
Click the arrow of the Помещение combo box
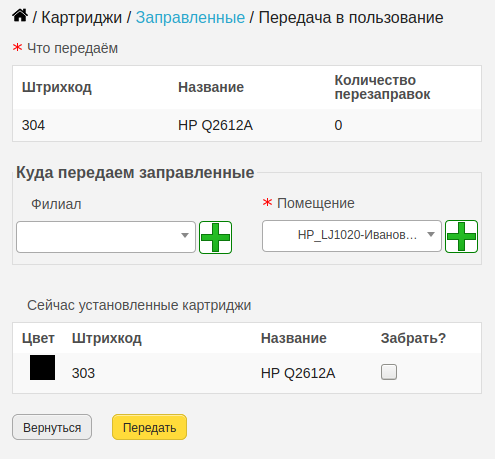(431, 235)
